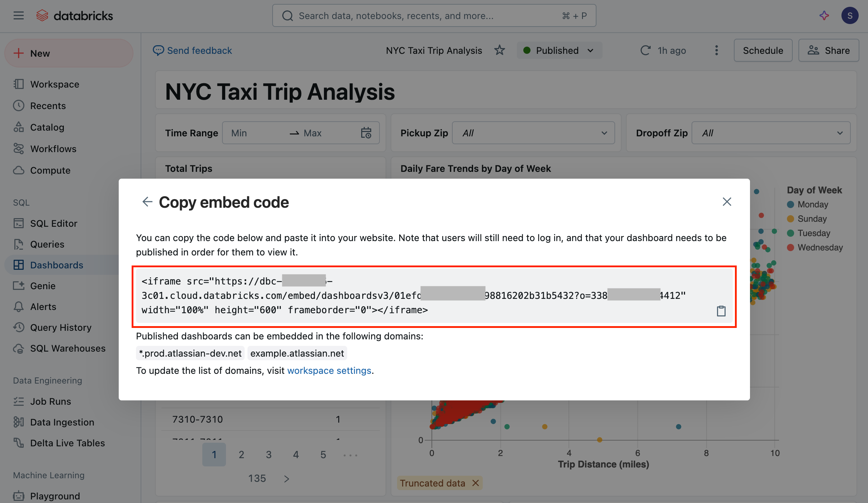The image size is (868, 503).
Task: Click the Schedule button
Action: pos(763,50)
